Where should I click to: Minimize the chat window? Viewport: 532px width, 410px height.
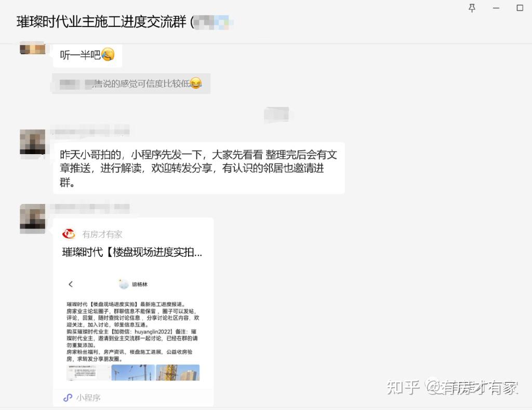pyautogui.click(x=496, y=8)
